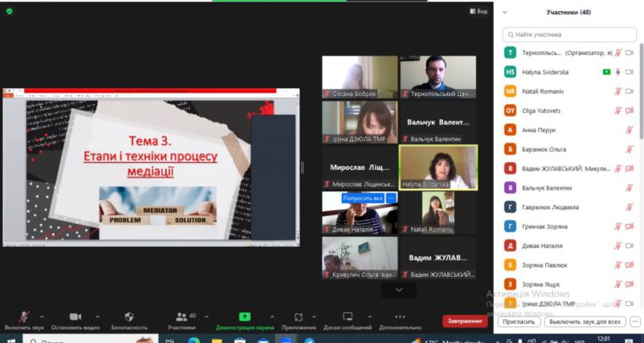Select Тернопільський Цен... video tile
Viewport: 644px width, 343px height.
click(x=438, y=77)
